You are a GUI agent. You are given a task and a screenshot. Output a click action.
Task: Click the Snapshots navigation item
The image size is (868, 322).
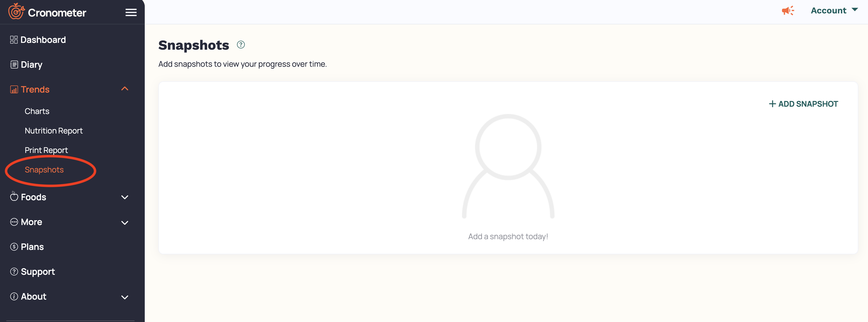tap(44, 169)
